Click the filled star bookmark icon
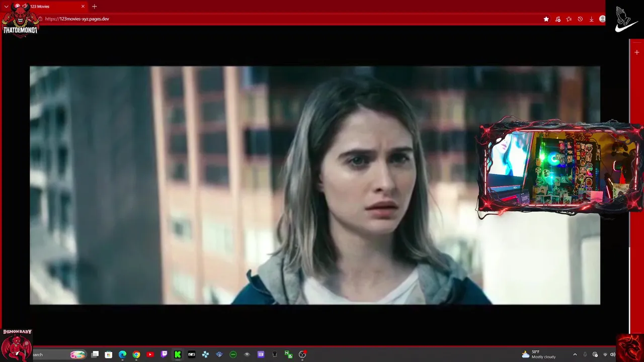Image resolution: width=644 pixels, height=362 pixels. pyautogui.click(x=546, y=19)
